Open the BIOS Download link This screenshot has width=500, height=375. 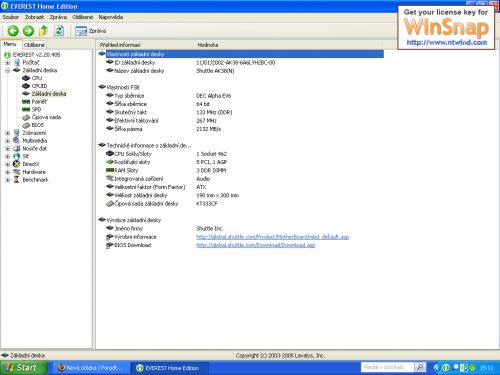pos(255,245)
